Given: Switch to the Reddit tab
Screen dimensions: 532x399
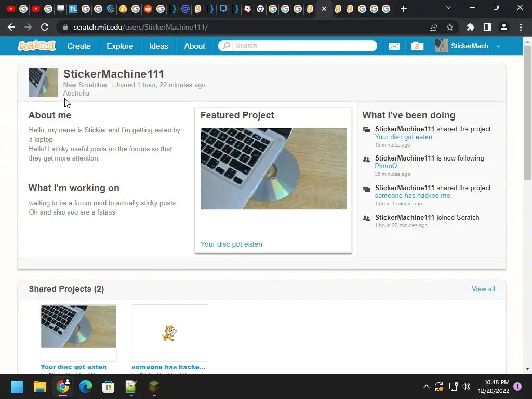Looking at the screenshot, I should [148, 9].
